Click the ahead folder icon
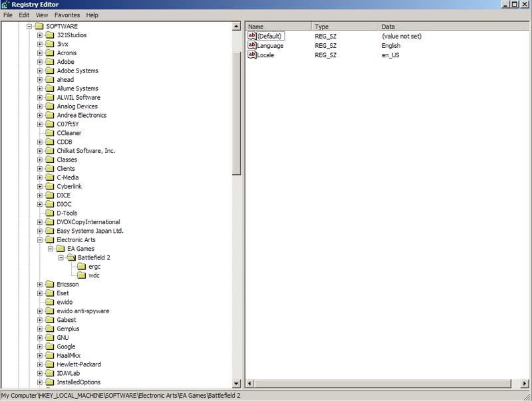 [x=50, y=79]
